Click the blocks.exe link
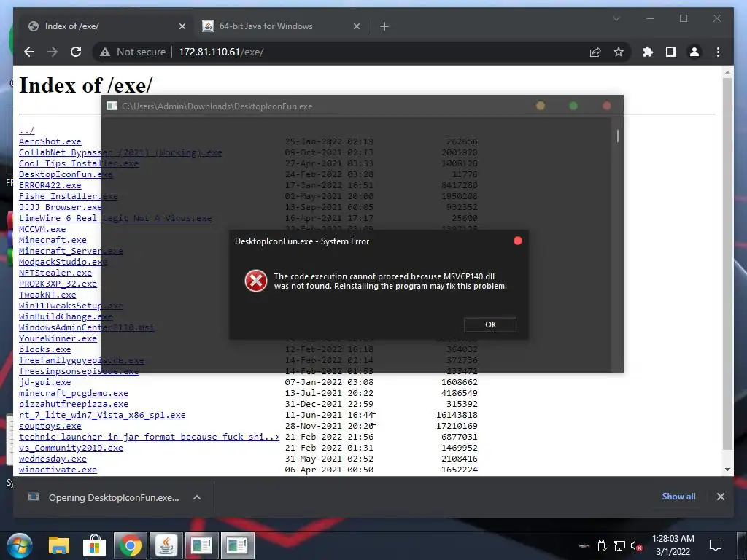 tap(44, 349)
